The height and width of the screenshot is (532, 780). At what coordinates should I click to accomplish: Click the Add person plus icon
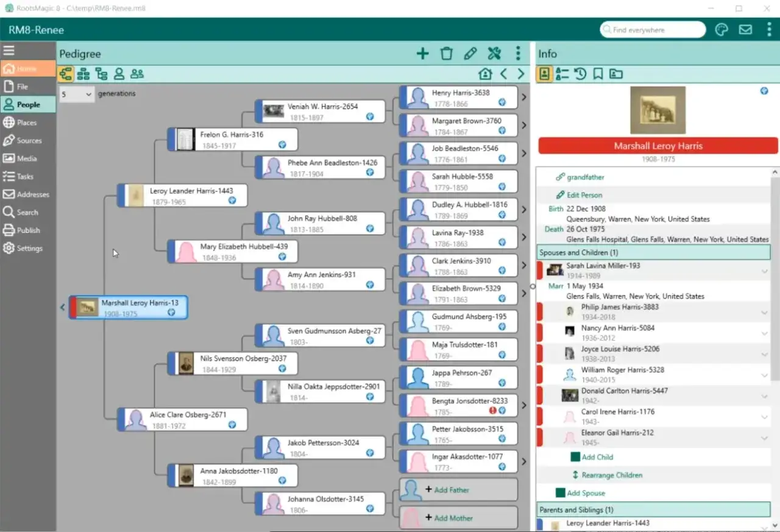tap(422, 54)
